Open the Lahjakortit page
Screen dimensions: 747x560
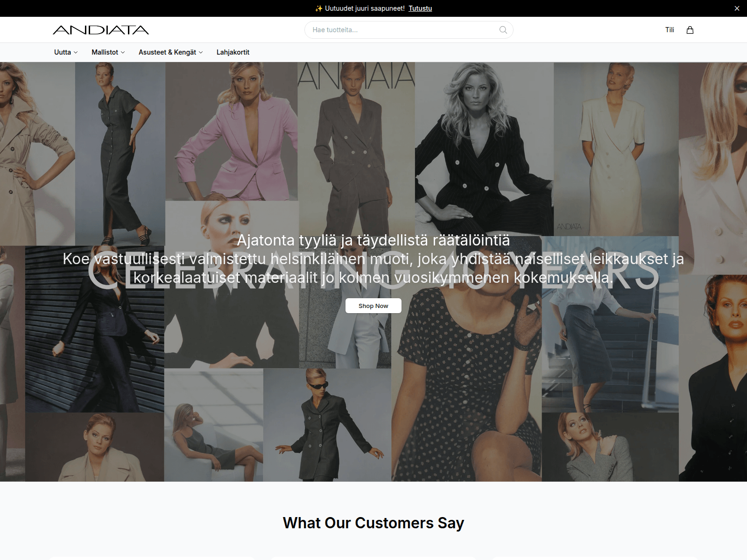233,52
